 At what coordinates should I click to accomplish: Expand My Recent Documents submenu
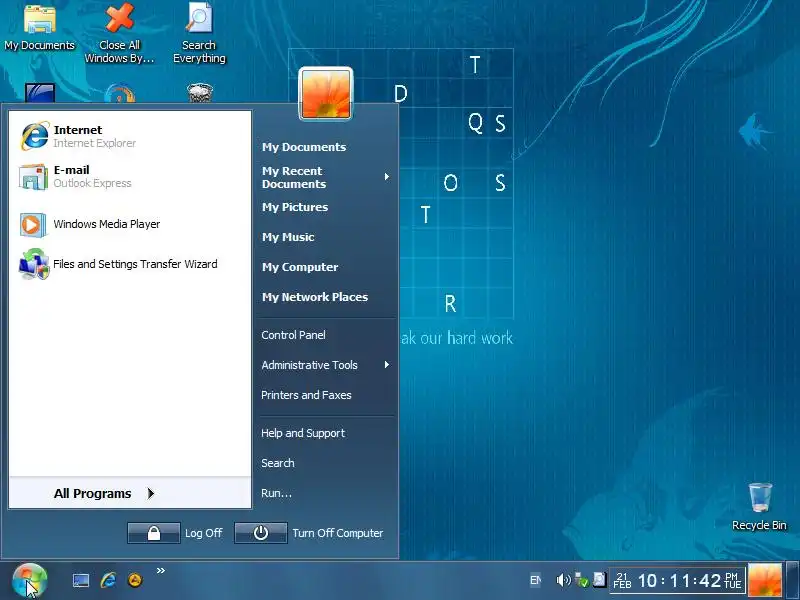324,177
